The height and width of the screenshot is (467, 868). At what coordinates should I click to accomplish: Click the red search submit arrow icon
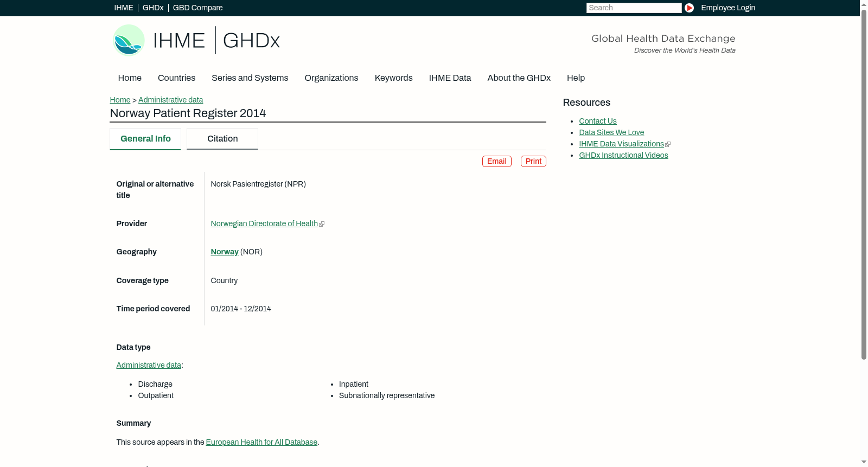[689, 8]
